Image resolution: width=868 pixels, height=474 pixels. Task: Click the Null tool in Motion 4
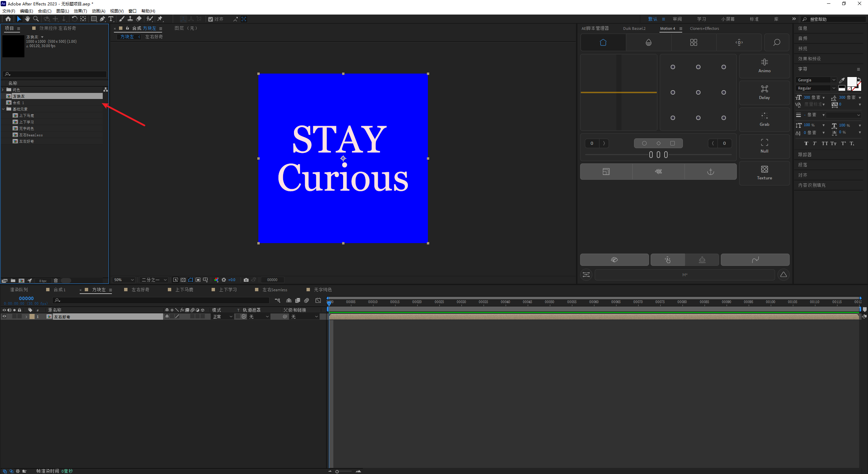[764, 146]
